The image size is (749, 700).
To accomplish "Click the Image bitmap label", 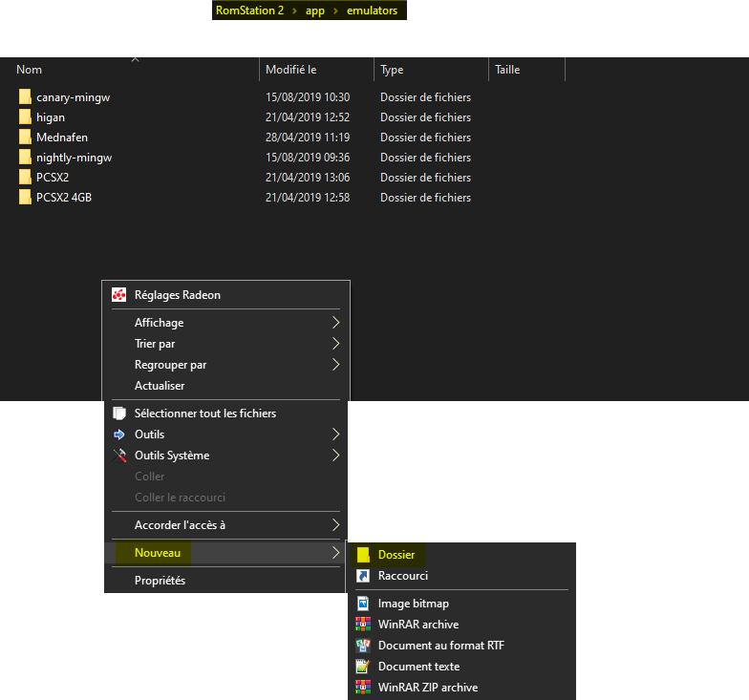I will pyautogui.click(x=414, y=604).
